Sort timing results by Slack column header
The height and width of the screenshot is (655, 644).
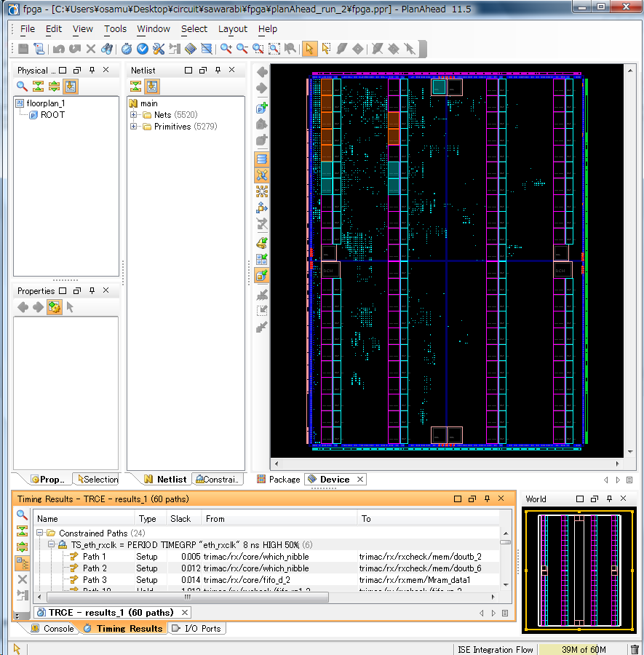180,519
